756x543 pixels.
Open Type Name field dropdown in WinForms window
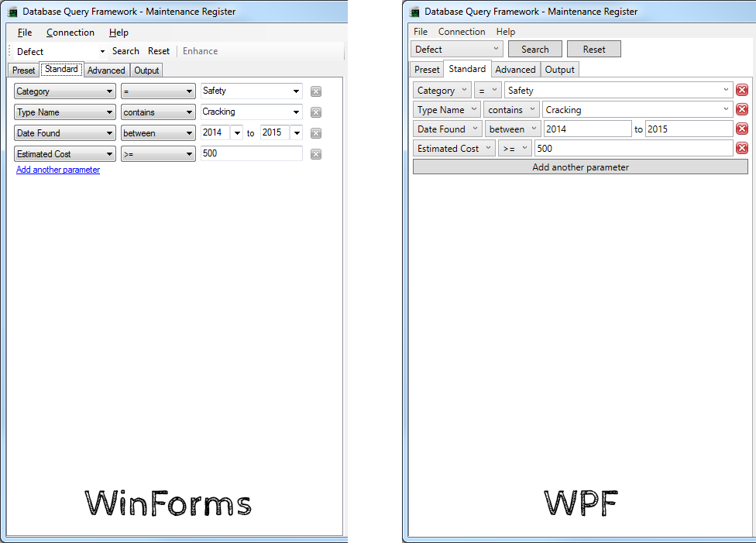pyautogui.click(x=64, y=112)
